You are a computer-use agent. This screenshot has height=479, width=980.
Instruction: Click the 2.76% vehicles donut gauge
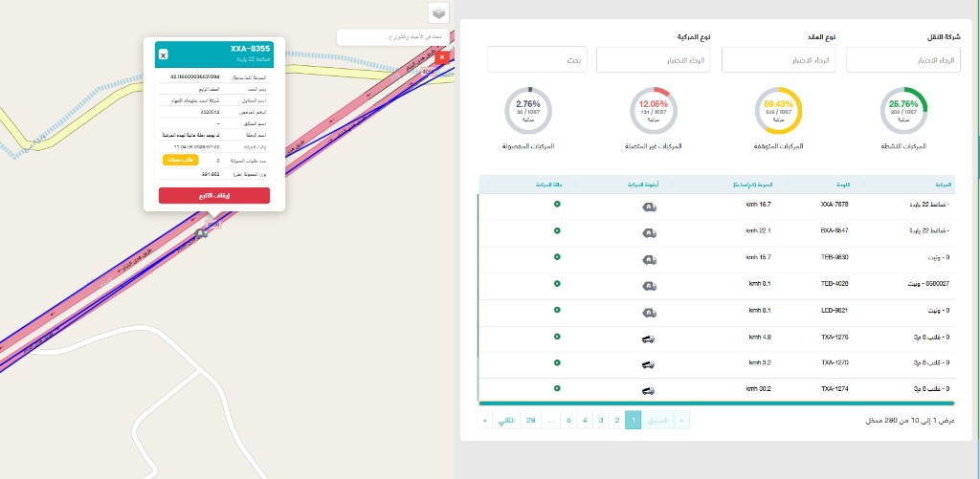(x=528, y=111)
